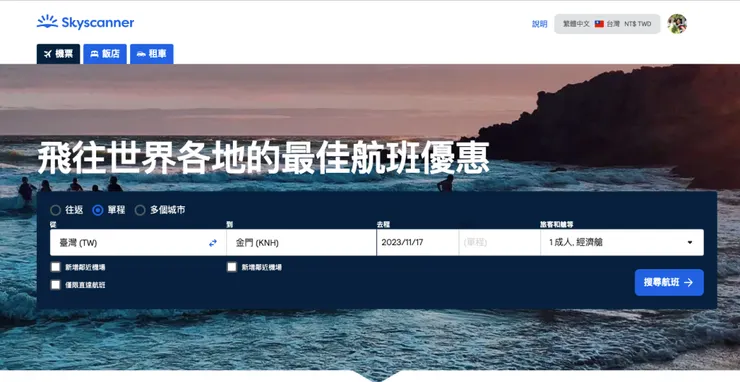The image size is (740, 382).
Task: Click the 繁體中文 language text
Action: [576, 24]
